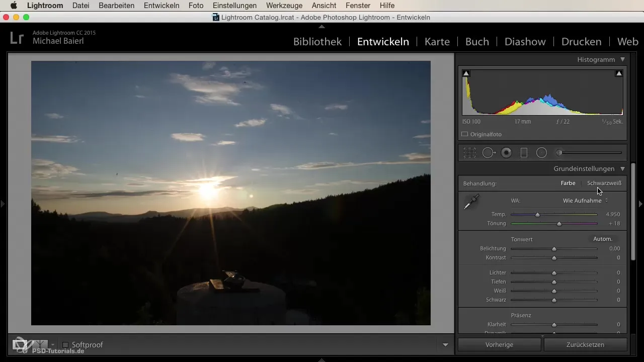Tick the Originalfoto checkbox
Image resolution: width=644 pixels, height=362 pixels.
[465, 134]
